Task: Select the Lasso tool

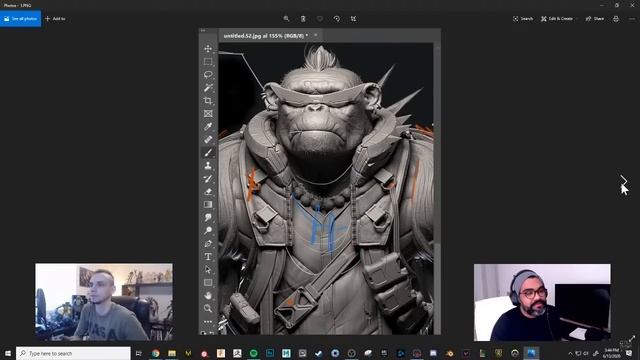Action: click(x=208, y=75)
